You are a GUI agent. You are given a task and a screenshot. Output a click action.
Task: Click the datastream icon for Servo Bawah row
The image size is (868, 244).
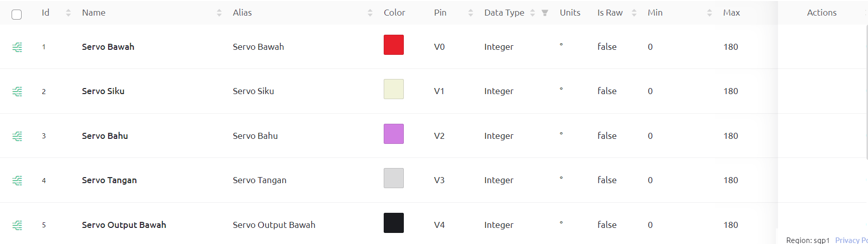pos(17,47)
